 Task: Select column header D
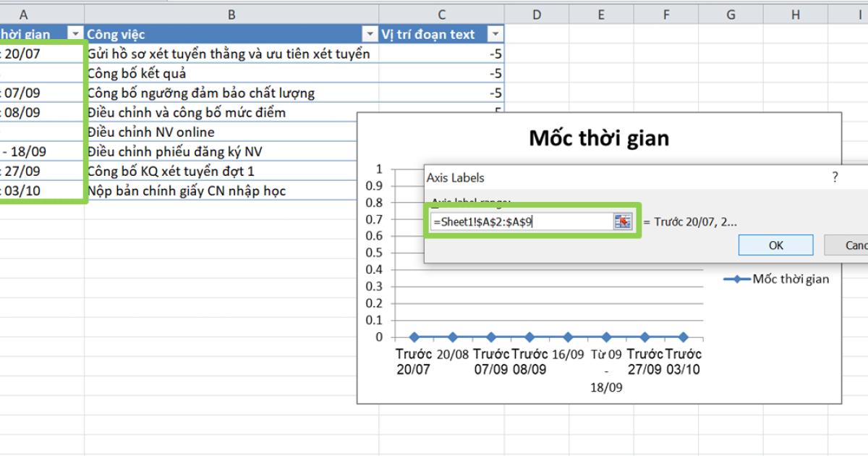click(x=537, y=13)
